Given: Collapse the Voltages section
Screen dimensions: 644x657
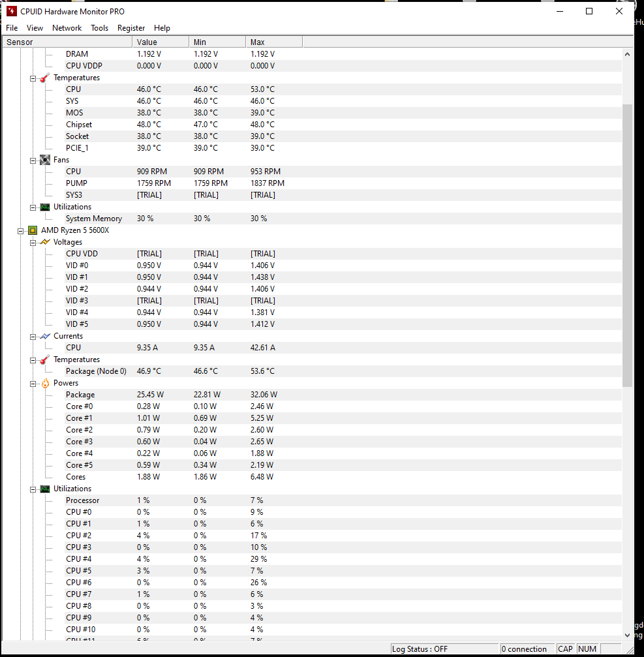Looking at the screenshot, I should pyautogui.click(x=33, y=243).
